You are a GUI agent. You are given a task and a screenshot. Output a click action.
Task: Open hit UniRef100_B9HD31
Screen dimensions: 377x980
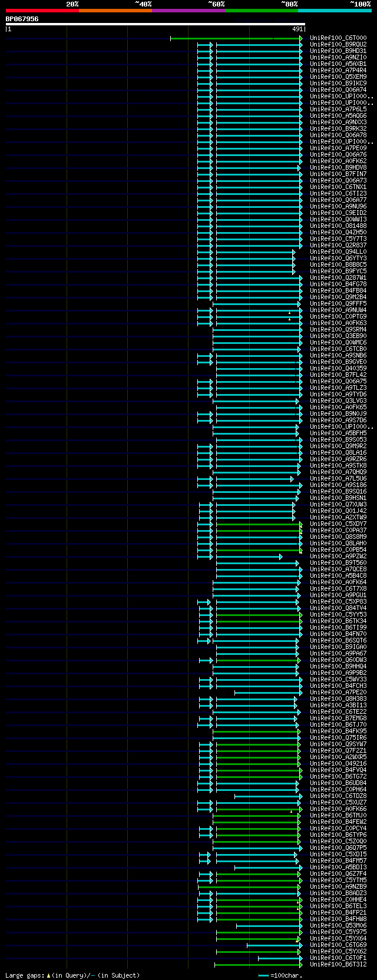(338, 51)
